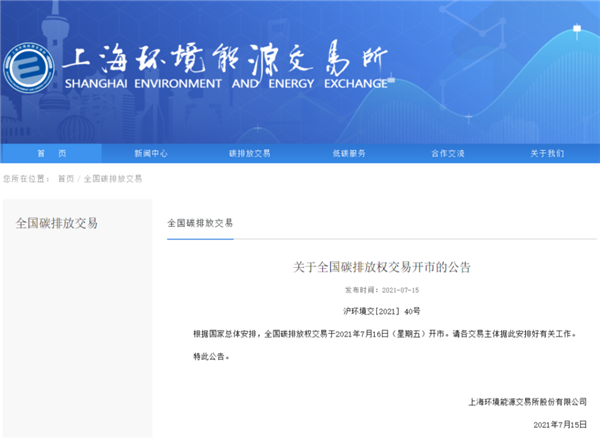Click the closing date 2021年7月15日
The width and height of the screenshot is (600, 439).
pyautogui.click(x=560, y=425)
